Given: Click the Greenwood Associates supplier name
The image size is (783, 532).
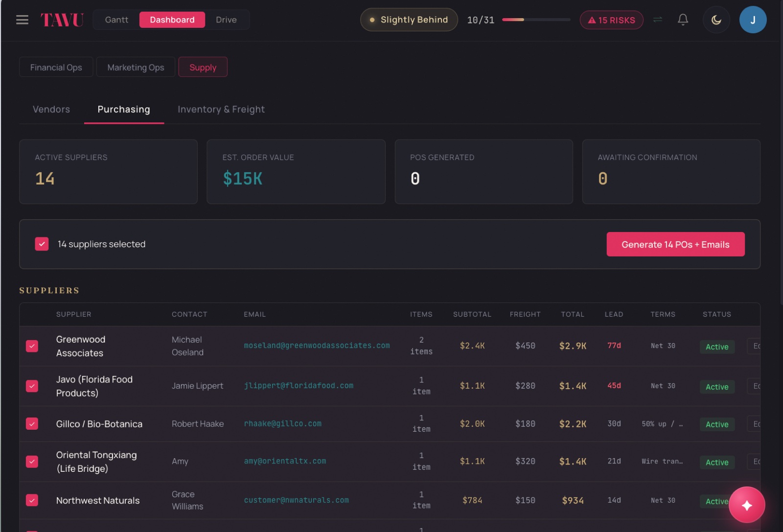Looking at the screenshot, I should [80, 346].
